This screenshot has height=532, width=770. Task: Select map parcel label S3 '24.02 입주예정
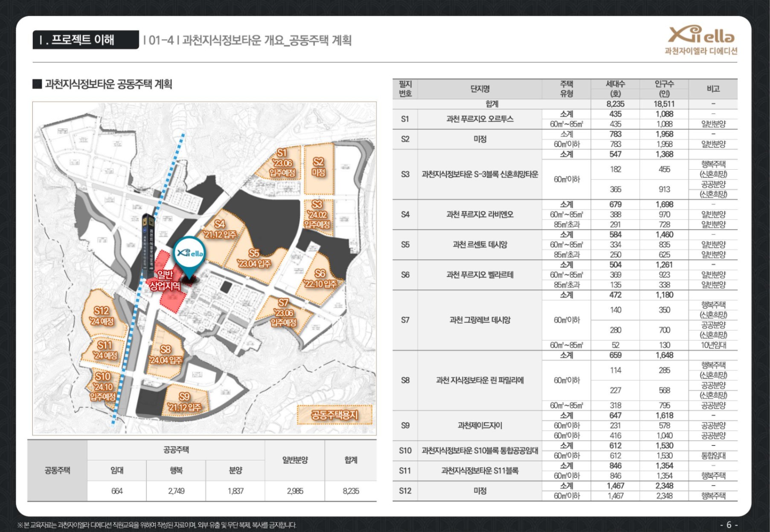click(317, 214)
